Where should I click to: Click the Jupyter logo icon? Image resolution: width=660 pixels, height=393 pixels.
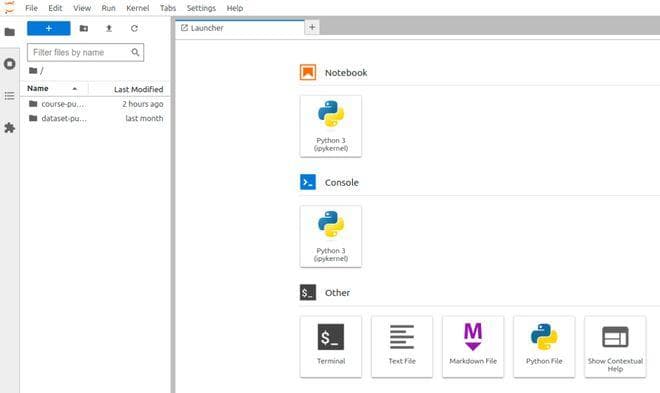click(9, 8)
